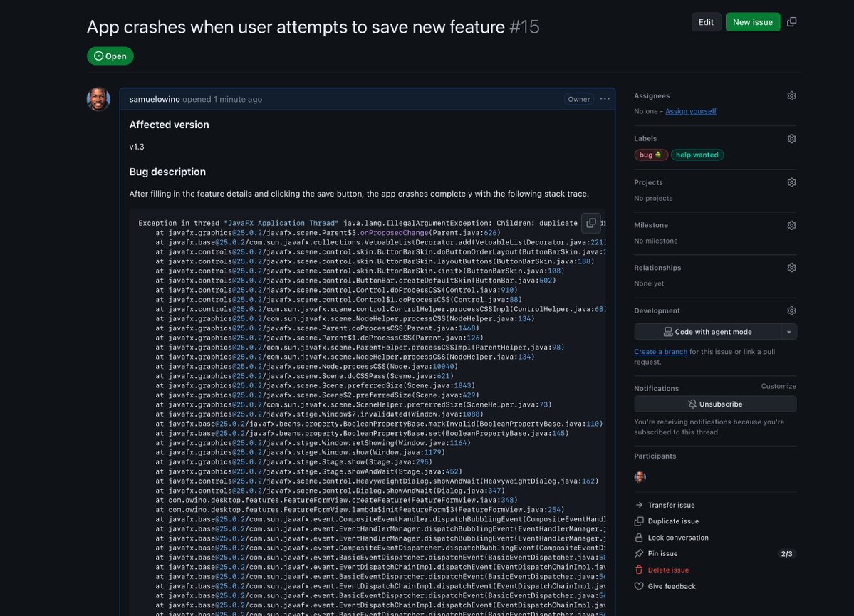Click the '1 minute ago' timestamp
This screenshot has height=616, width=854.
[x=238, y=99]
